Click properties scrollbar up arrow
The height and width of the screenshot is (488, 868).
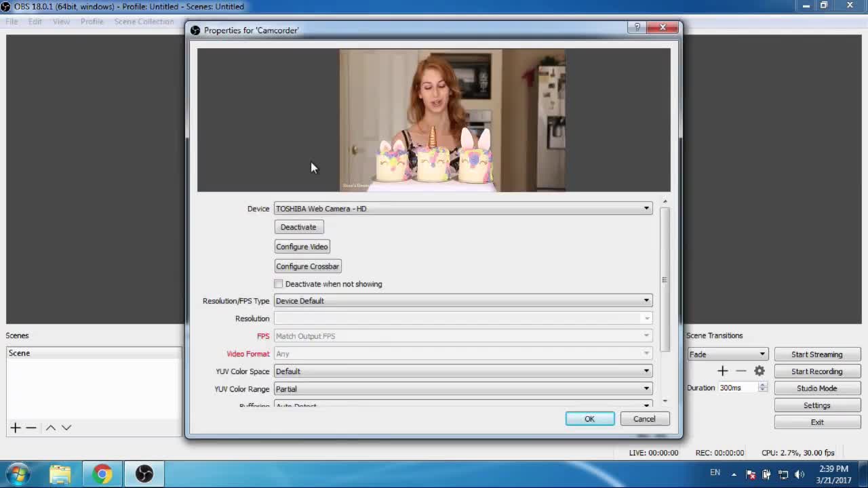point(665,201)
